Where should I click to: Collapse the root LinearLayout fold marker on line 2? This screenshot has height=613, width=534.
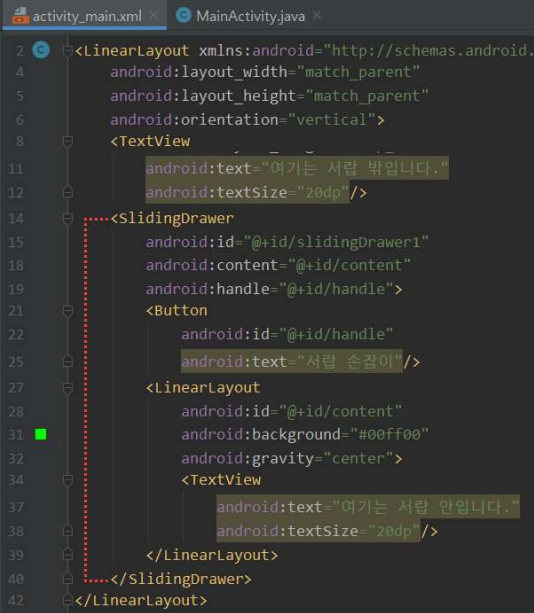coord(68,51)
